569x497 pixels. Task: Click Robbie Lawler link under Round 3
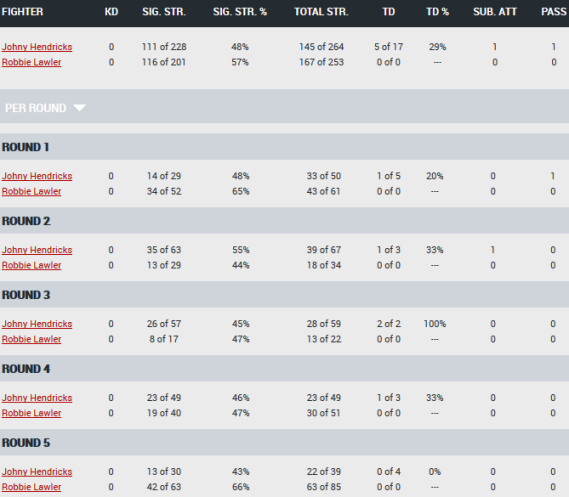[32, 339]
